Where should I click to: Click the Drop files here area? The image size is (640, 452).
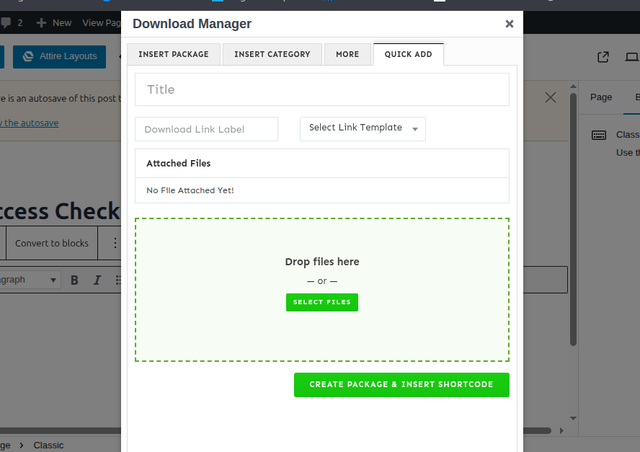point(321,262)
